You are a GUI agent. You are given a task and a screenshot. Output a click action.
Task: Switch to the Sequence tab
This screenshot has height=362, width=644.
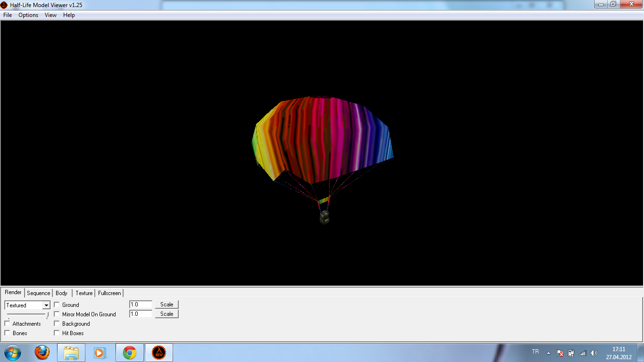coord(38,293)
